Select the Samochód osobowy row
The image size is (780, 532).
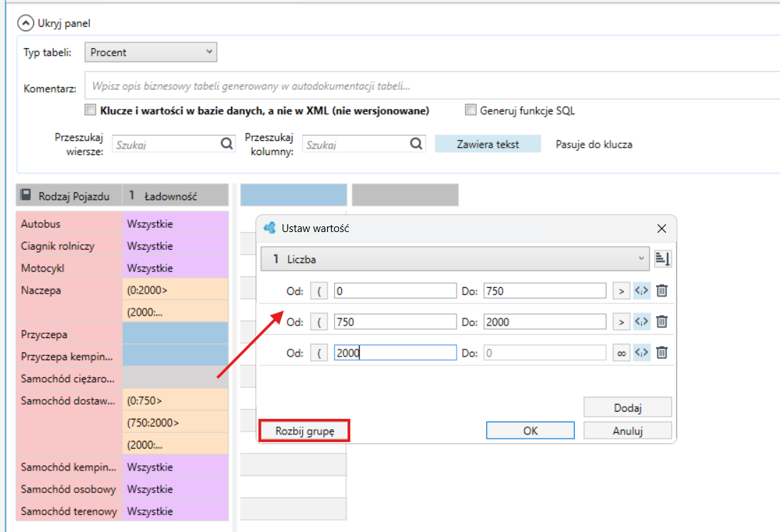coord(69,490)
